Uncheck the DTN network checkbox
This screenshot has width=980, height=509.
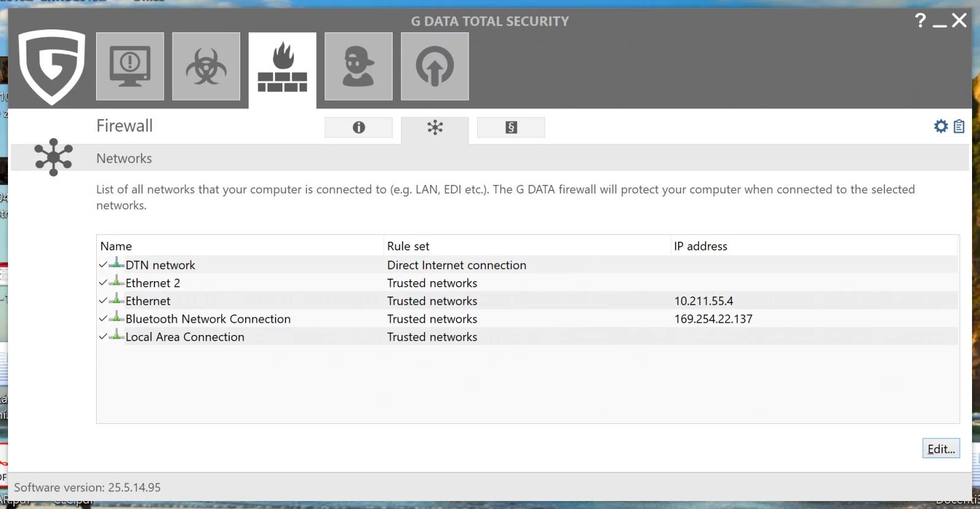point(103,265)
